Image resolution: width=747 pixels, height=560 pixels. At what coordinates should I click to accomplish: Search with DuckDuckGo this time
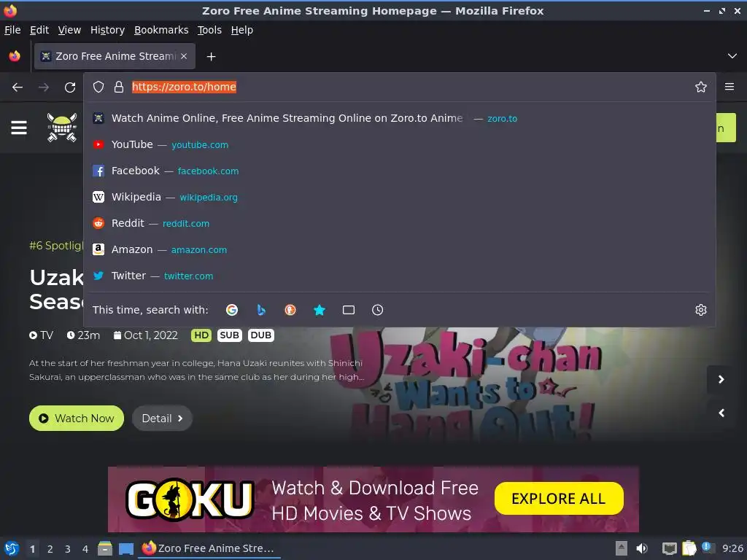(290, 310)
